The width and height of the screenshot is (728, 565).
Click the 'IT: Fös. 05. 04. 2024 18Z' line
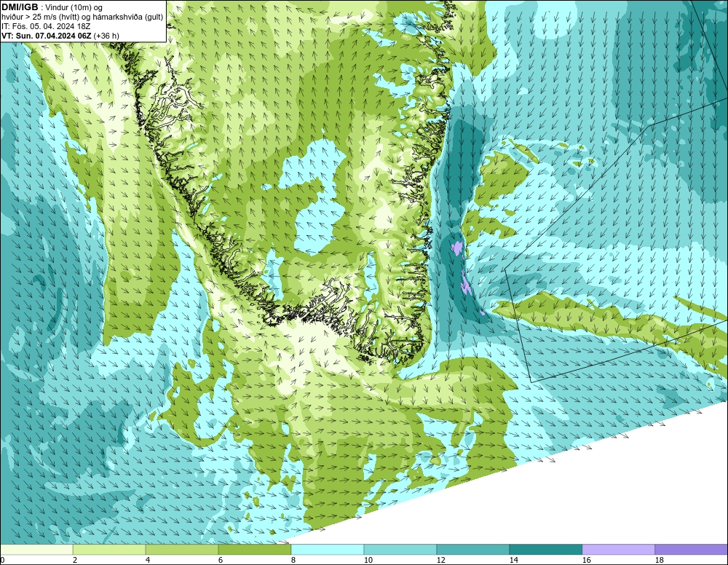46,26
